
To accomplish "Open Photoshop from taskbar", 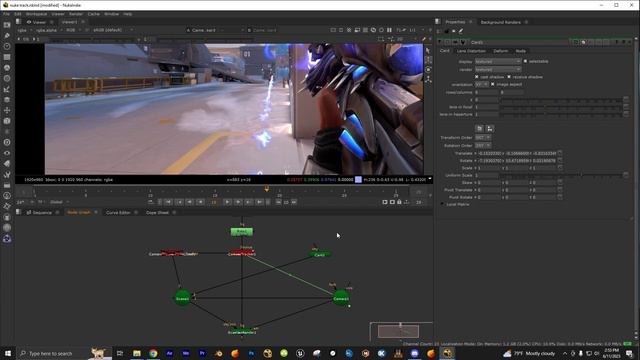I will (251, 353).
